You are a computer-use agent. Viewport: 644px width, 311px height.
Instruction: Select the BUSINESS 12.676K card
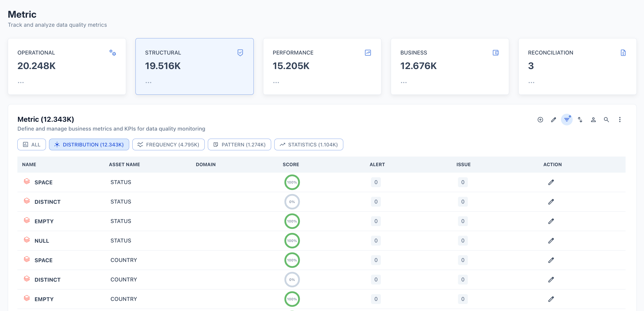450,66
